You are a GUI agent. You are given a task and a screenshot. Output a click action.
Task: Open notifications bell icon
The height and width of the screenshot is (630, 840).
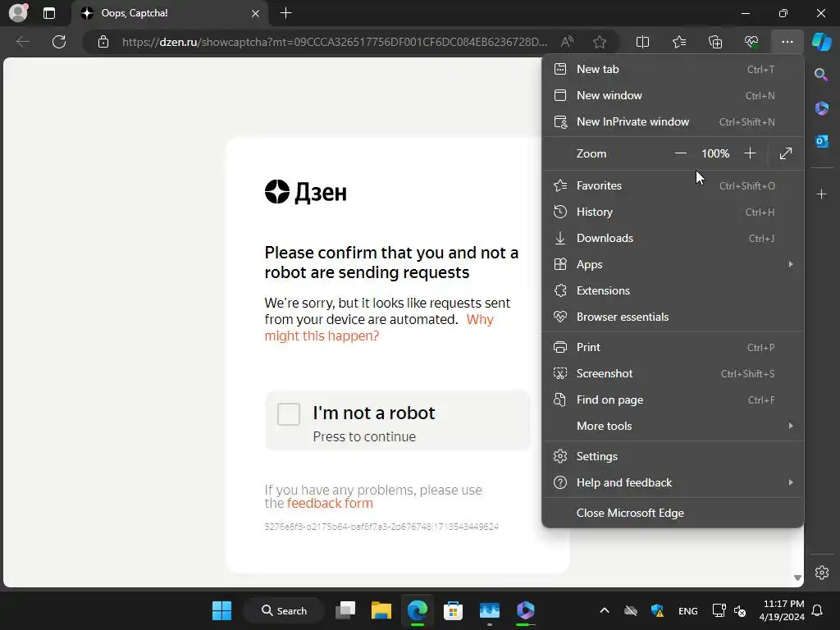818,610
